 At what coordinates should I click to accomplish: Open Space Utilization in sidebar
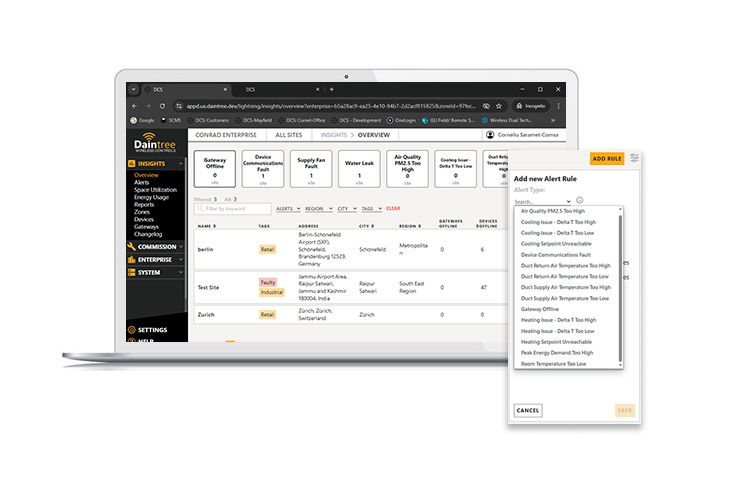pyautogui.click(x=155, y=190)
